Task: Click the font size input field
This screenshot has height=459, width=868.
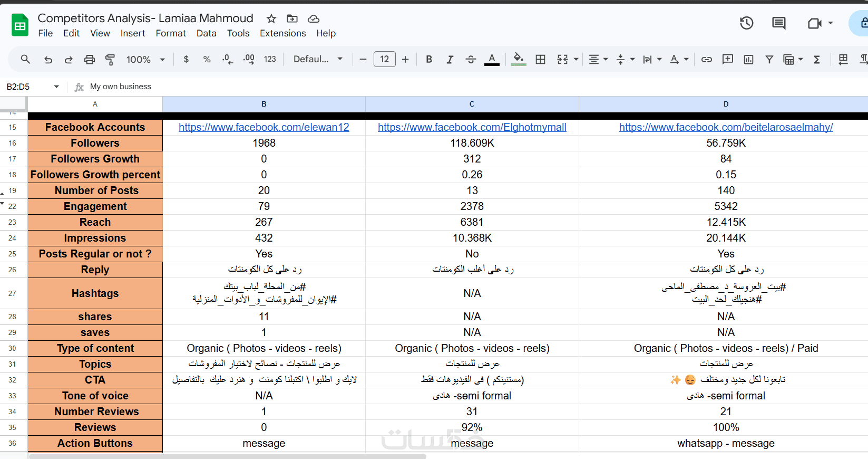Action: (x=385, y=60)
